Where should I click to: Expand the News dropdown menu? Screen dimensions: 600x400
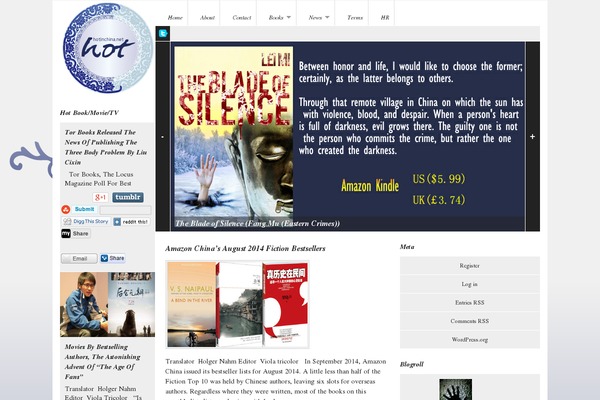coord(319,18)
